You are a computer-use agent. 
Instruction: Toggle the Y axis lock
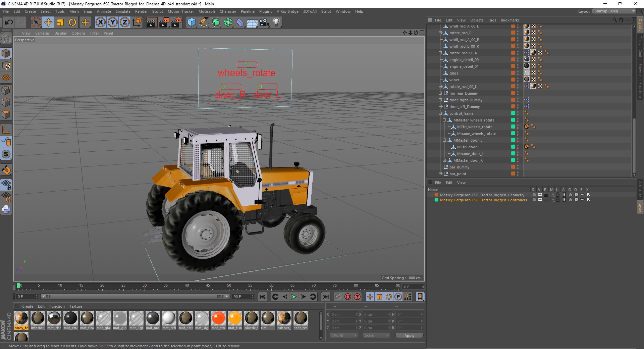point(113,22)
